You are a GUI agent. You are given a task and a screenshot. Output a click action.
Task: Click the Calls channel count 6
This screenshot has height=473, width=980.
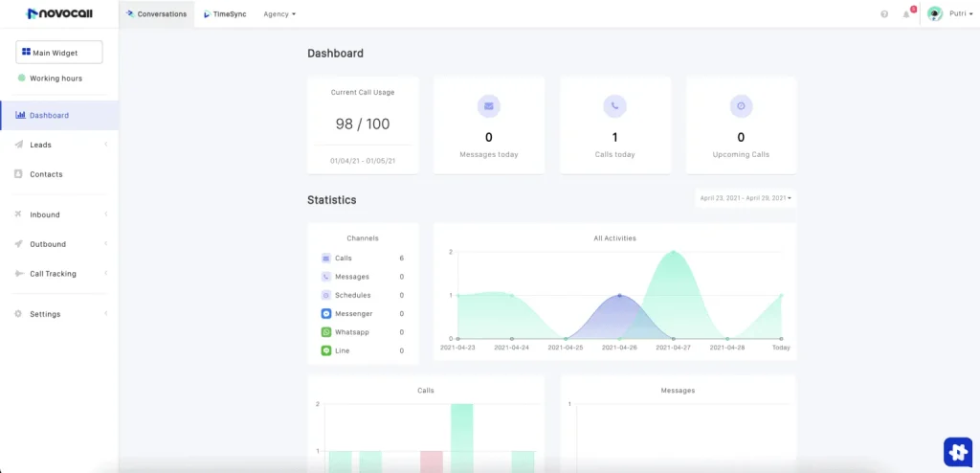(x=401, y=258)
